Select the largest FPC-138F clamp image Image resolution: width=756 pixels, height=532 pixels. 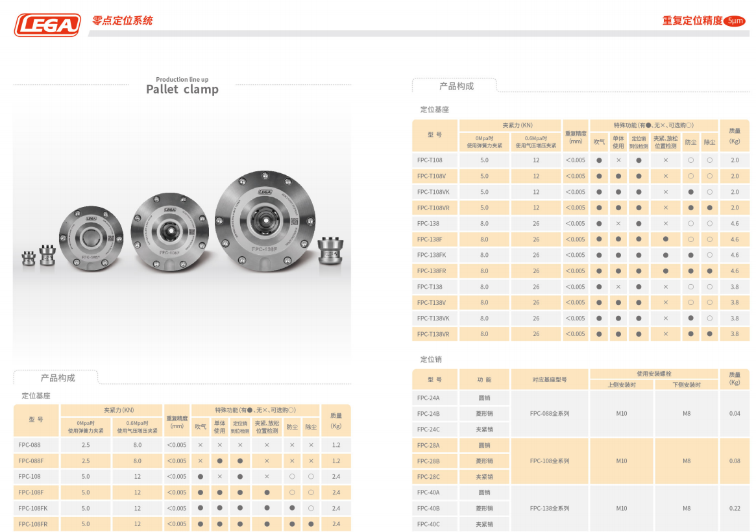pos(265,221)
